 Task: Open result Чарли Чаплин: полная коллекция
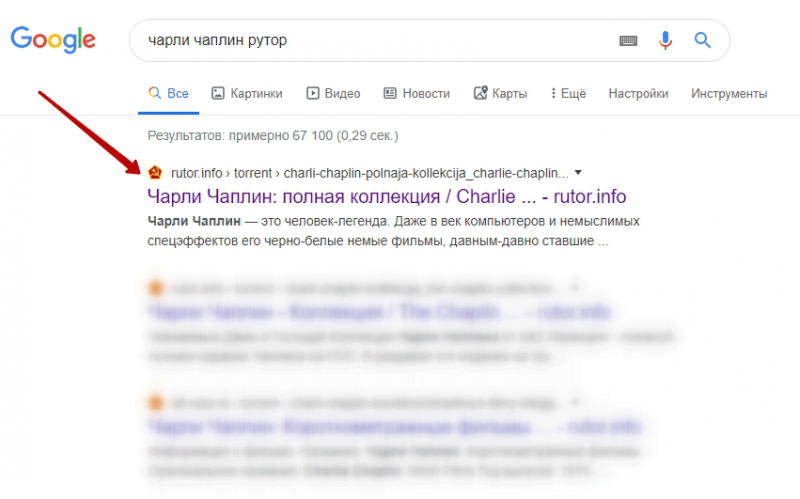[x=387, y=196]
